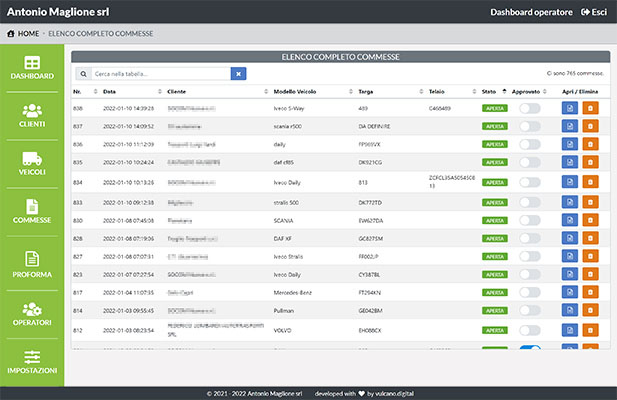Screen dimensions: 617x400
Task: Enable Approvato switch for order 836
Action: 529,145
